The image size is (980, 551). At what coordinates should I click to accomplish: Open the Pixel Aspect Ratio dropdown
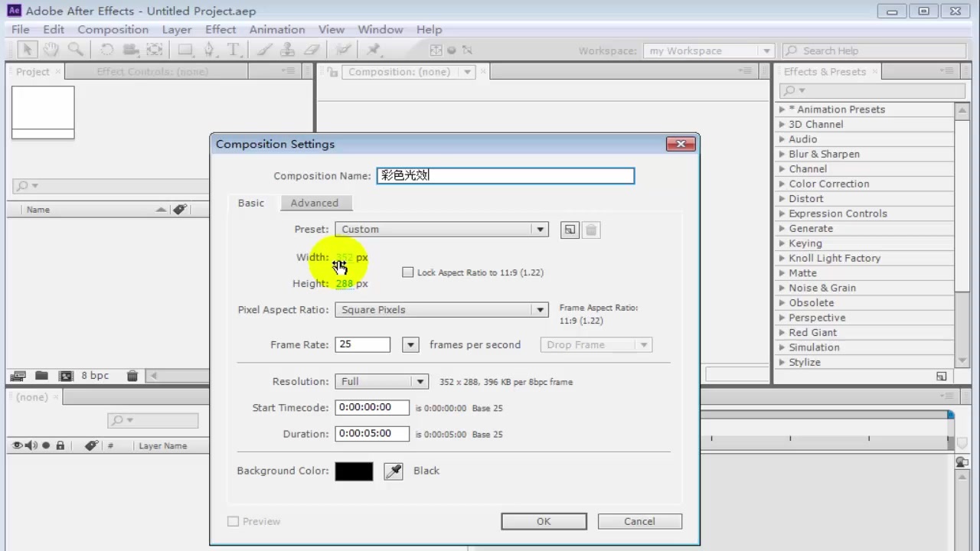(442, 310)
